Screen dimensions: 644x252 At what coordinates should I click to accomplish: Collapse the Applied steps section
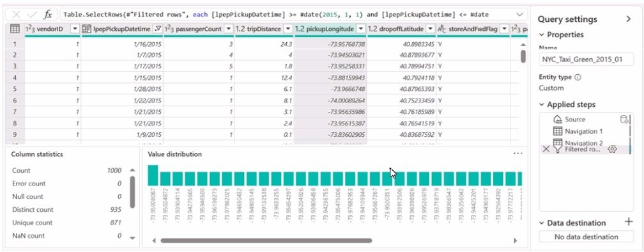coord(541,105)
